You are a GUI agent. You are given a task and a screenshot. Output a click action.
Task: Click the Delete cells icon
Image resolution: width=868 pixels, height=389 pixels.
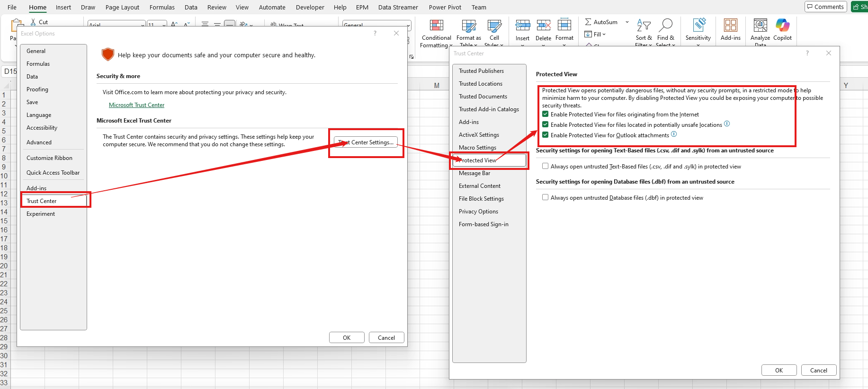(x=543, y=25)
